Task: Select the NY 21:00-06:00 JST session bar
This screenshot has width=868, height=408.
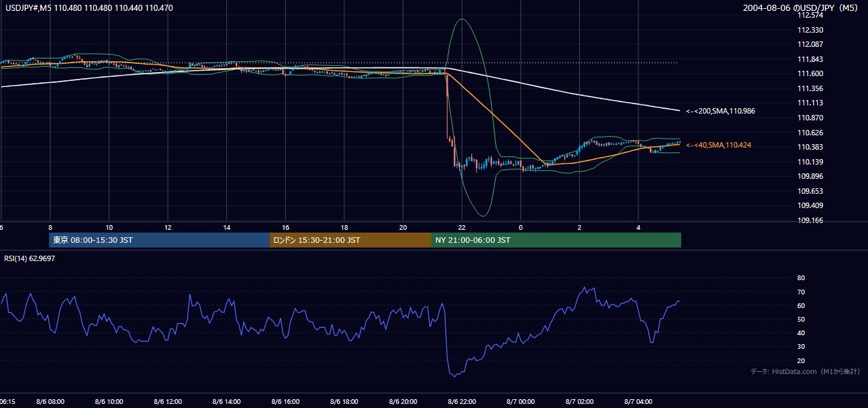Action: (x=556, y=240)
